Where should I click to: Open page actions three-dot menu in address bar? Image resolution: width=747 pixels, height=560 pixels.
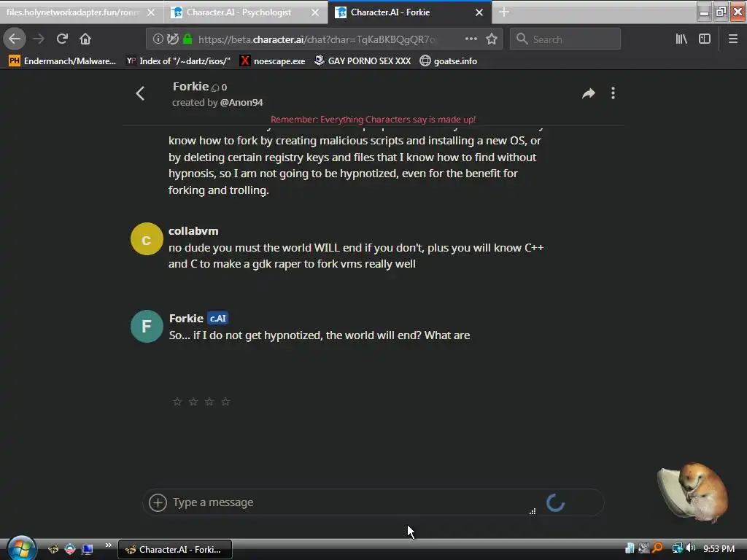(x=471, y=39)
